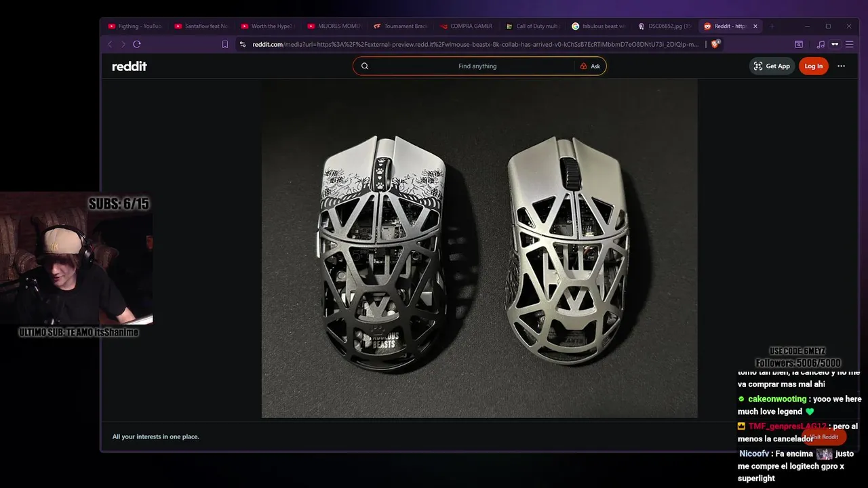This screenshot has height=488, width=868.
Task: Open site information icon in address bar
Action: tap(243, 44)
